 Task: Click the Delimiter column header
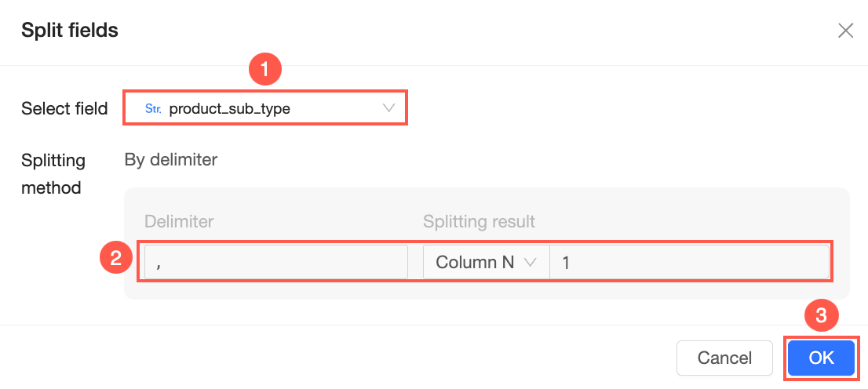pos(179,222)
